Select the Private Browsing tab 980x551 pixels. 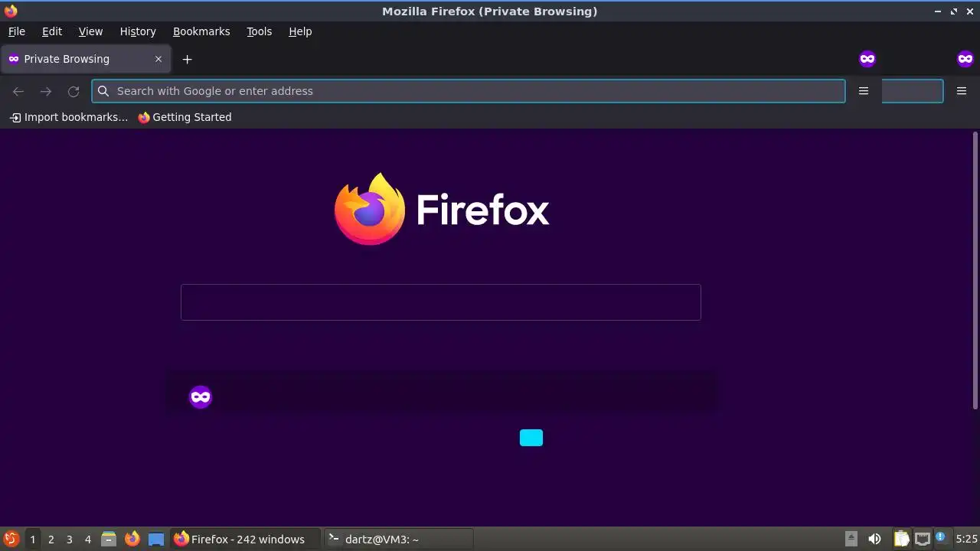(86, 59)
